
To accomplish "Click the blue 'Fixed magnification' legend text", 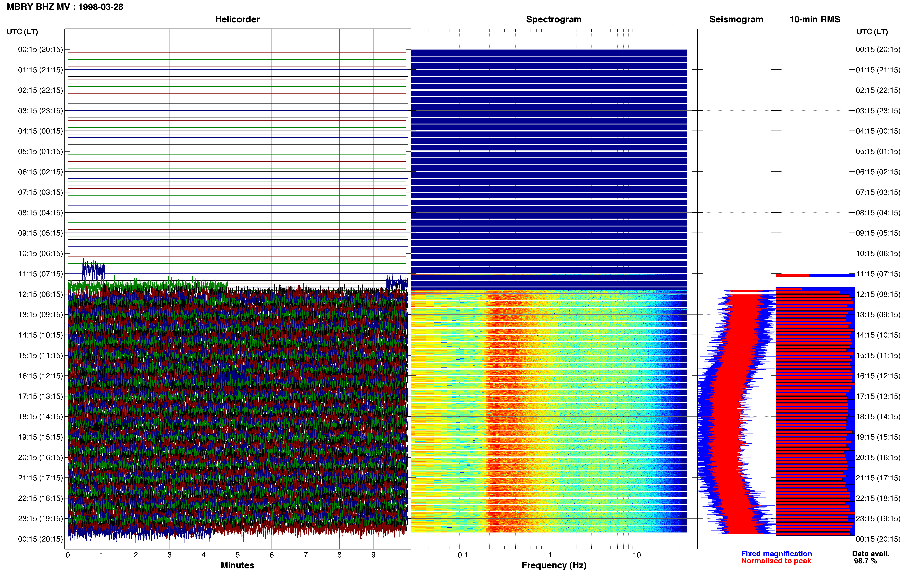I will click(777, 554).
